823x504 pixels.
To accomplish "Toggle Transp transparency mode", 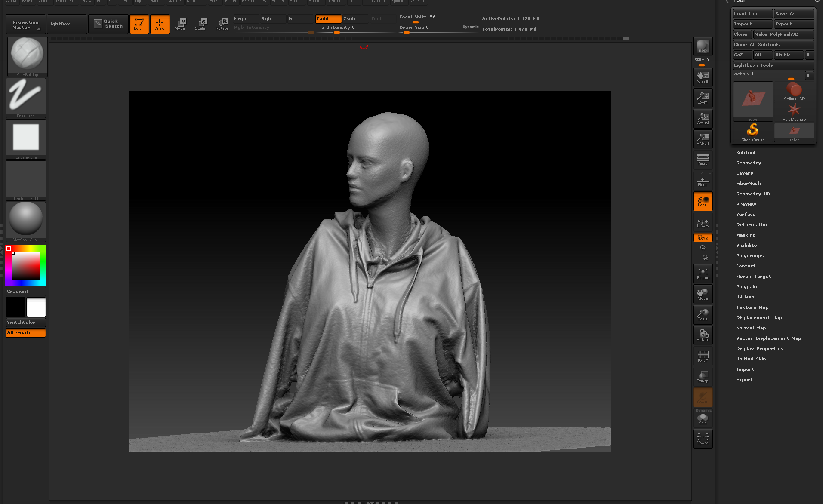I will pyautogui.click(x=703, y=377).
